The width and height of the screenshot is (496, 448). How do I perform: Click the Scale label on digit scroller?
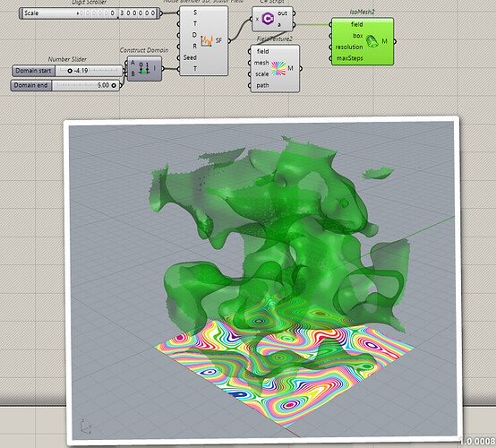31,13
